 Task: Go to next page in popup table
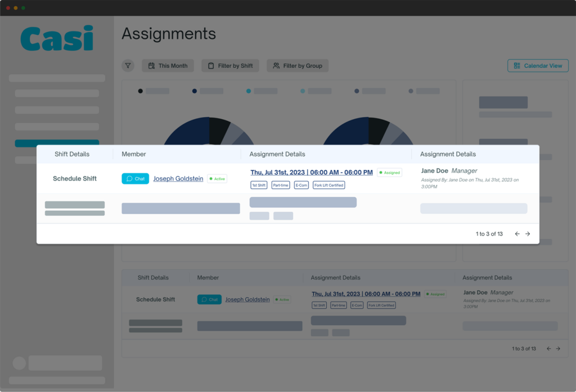pos(528,234)
